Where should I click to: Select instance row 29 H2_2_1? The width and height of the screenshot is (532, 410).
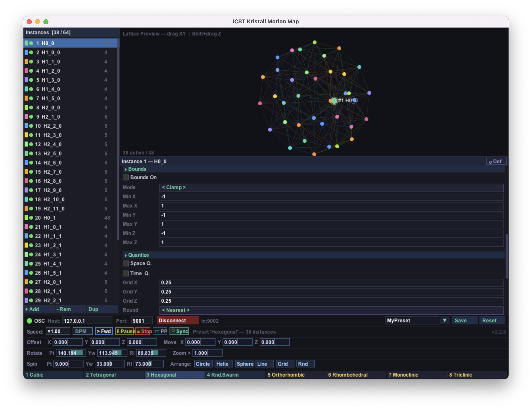click(70, 300)
